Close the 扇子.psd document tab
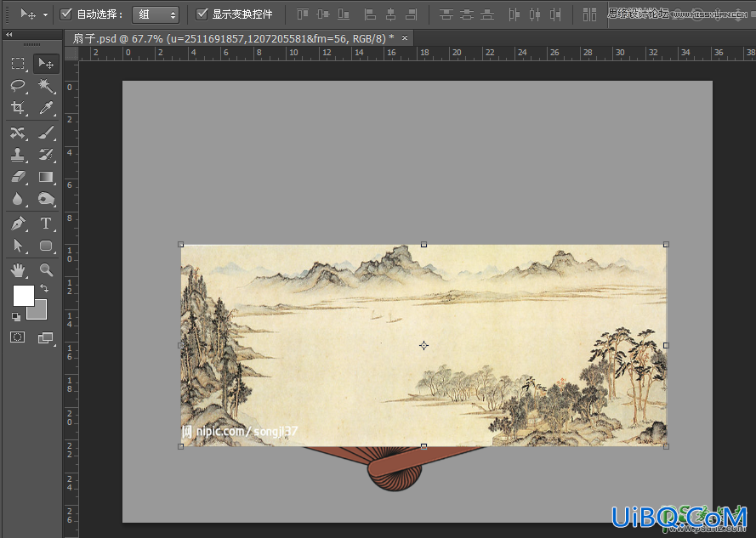Viewport: 756px width, 538px height. coord(405,37)
